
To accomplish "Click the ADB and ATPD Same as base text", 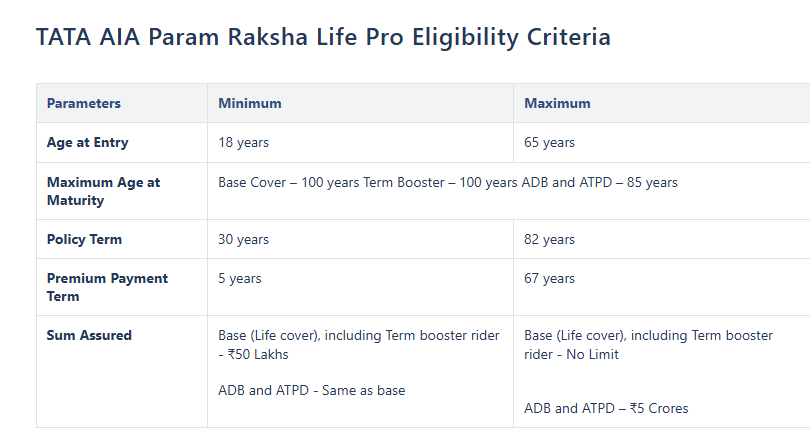I will (x=312, y=390).
